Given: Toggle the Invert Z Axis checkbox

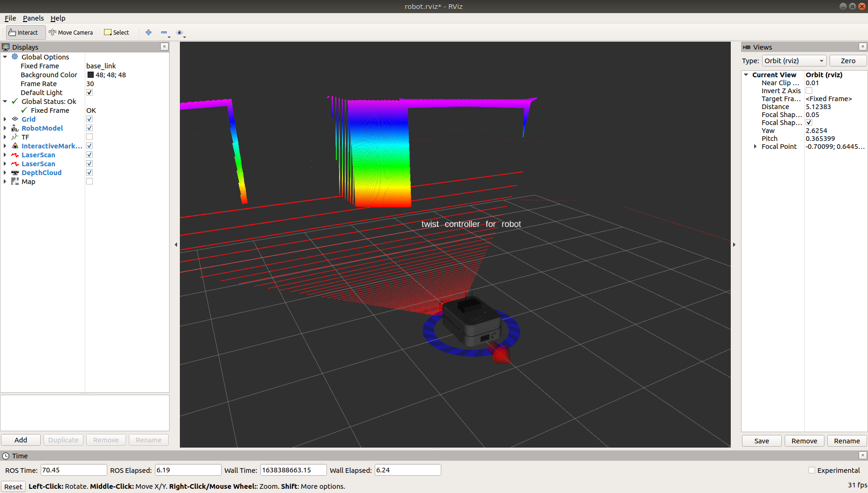Looking at the screenshot, I should click(x=809, y=91).
